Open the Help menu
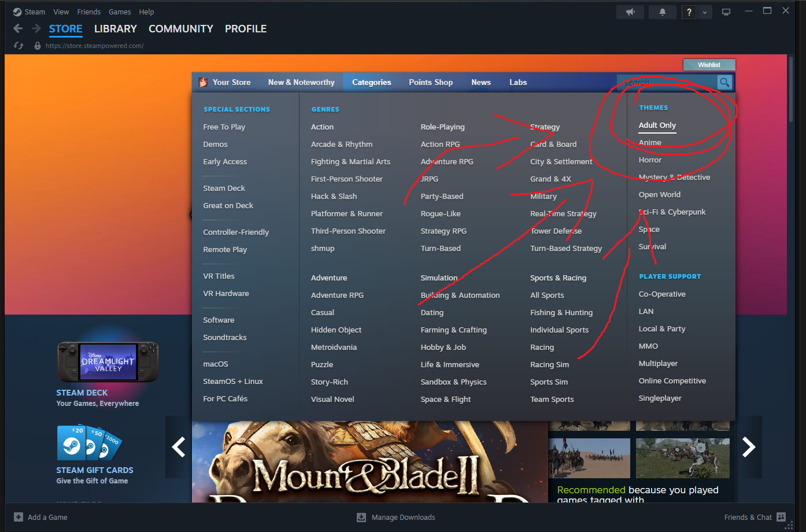806x532 pixels. click(x=146, y=12)
